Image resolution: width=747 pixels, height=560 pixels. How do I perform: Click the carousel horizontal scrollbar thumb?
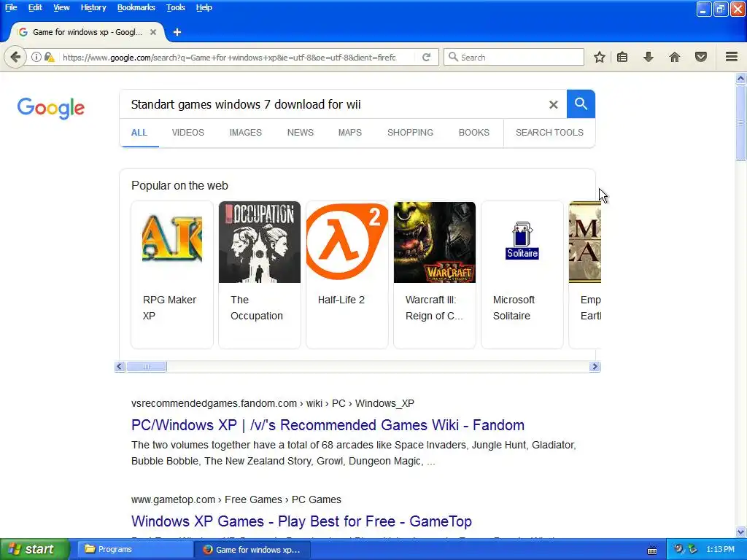point(146,367)
